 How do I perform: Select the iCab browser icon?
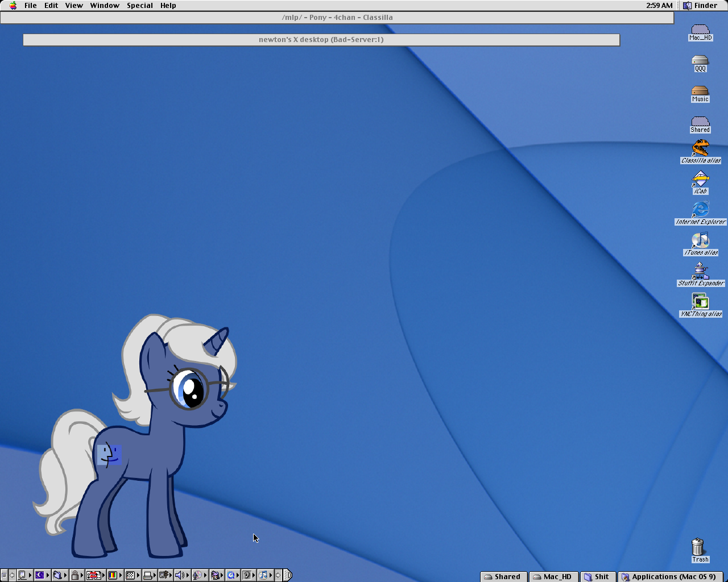(x=701, y=183)
